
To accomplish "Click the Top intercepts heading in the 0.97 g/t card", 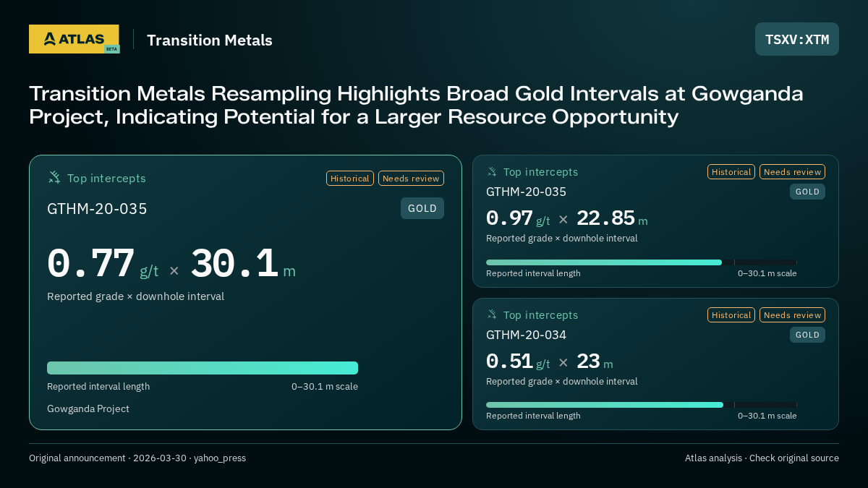I will tap(540, 172).
